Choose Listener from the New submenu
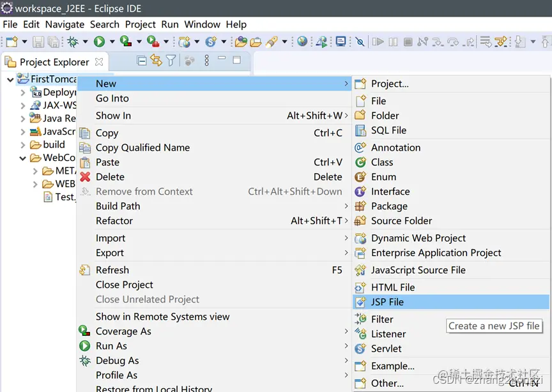Viewport: 552px width, 392px height. 451,334
